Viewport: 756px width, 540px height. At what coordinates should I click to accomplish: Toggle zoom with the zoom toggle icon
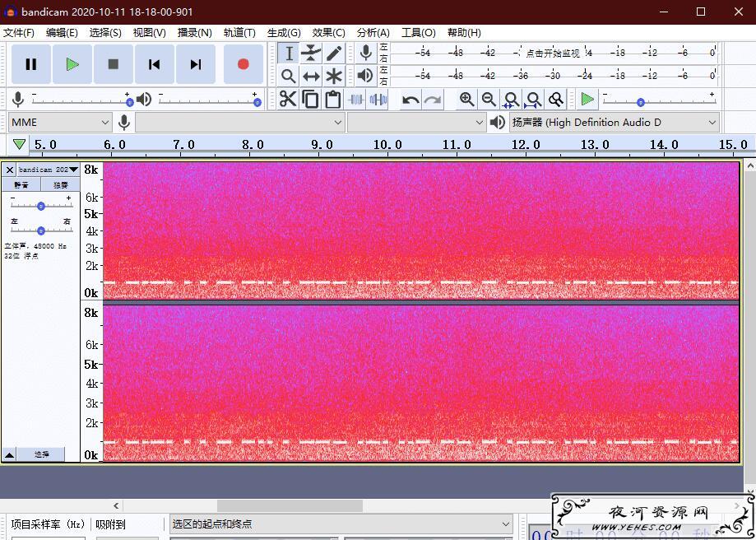(x=555, y=100)
